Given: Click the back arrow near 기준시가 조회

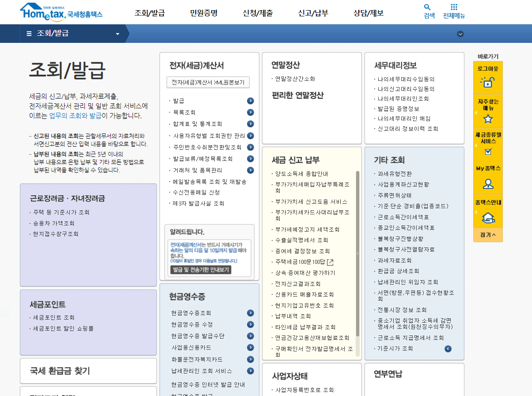Looking at the screenshot, I should tap(448, 349).
